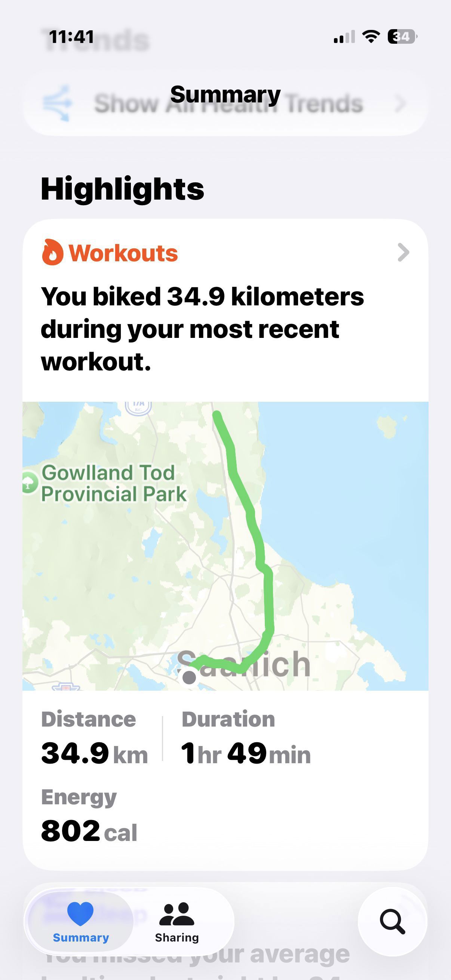Select the Summary tab label
Screen dimensions: 451x980
[81, 938]
